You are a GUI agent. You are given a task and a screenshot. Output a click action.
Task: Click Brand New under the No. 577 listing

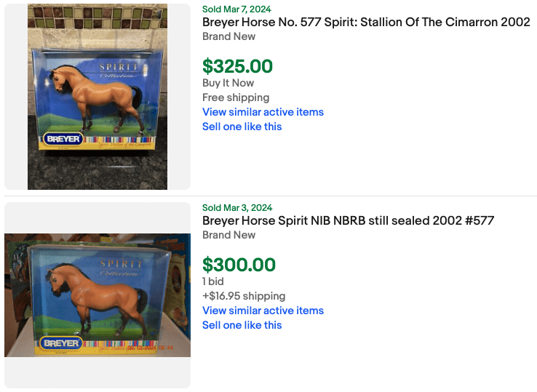point(228,36)
